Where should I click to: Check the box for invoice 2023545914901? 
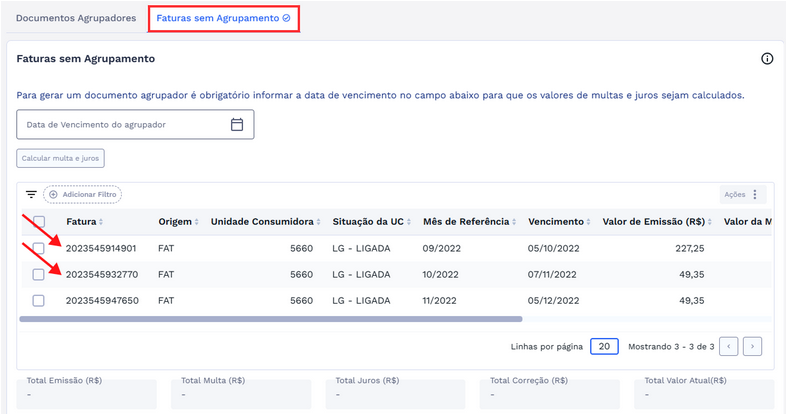click(39, 248)
